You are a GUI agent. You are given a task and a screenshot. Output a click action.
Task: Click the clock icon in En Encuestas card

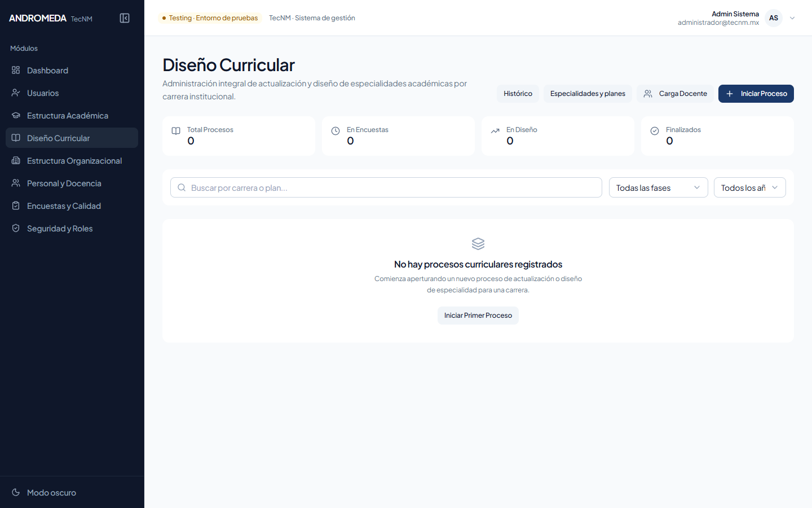tap(336, 131)
